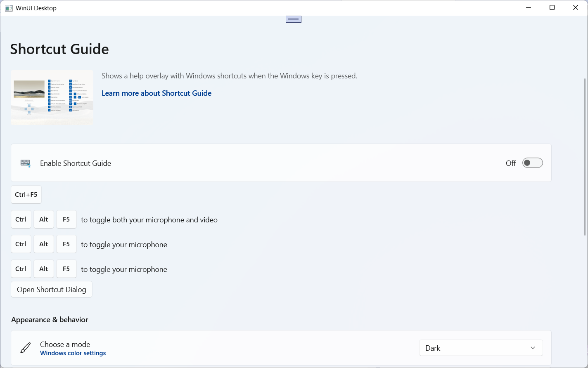Click the description text about Windows shortcuts overlay

(x=230, y=76)
